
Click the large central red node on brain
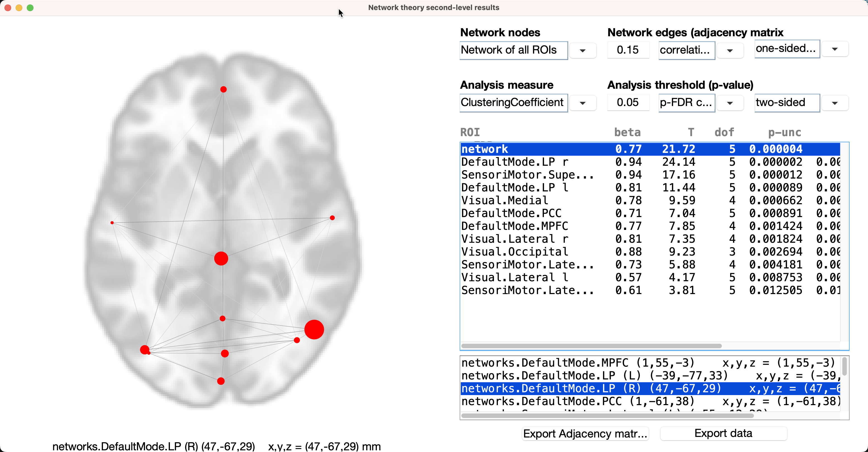click(221, 259)
